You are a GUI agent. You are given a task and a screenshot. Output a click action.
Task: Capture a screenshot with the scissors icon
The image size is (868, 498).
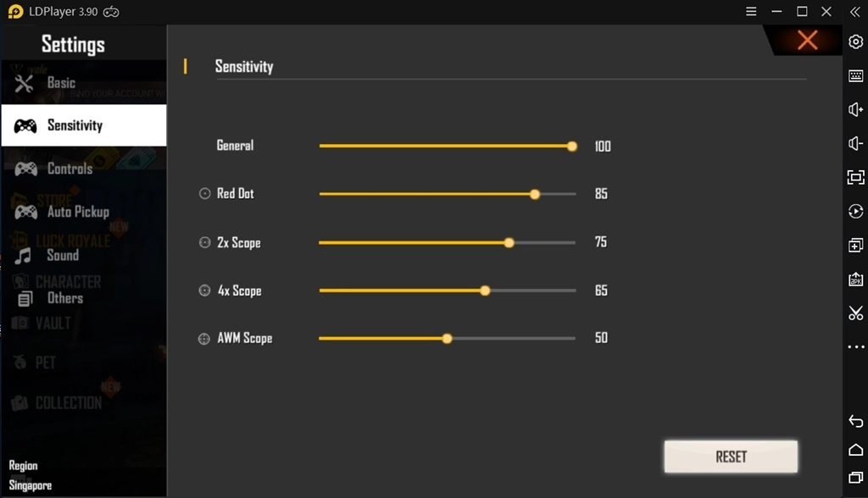pos(855,313)
